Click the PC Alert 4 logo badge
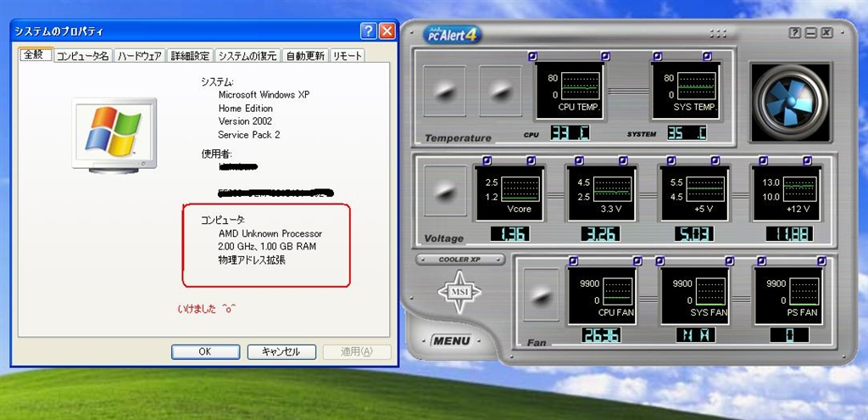868x420 pixels. pos(453,34)
